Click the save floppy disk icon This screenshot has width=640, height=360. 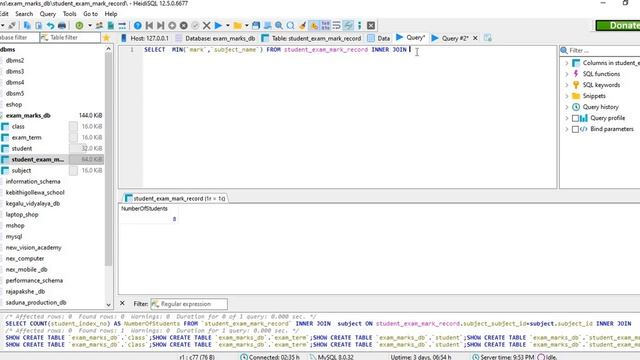[x=256, y=25]
